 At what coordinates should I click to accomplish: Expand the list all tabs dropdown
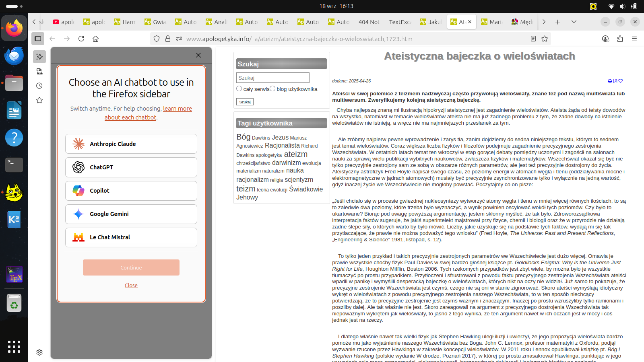pos(574,22)
